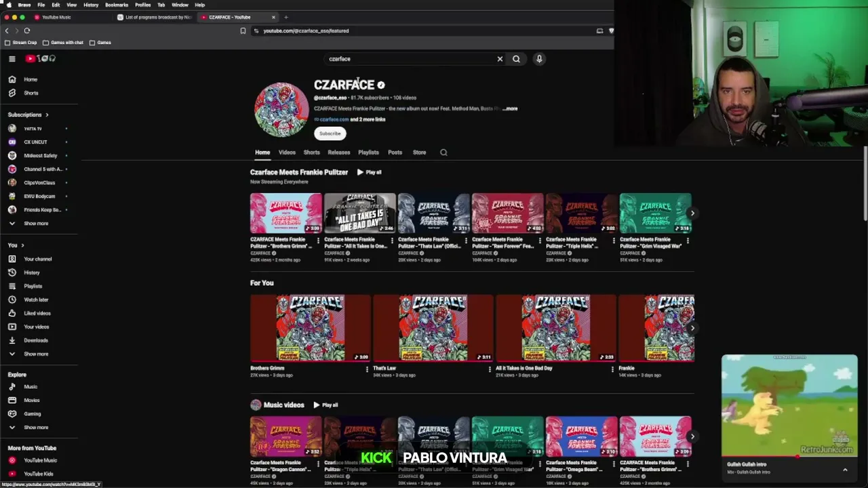Play all Music videos
This screenshot has height=488, width=868.
pos(325,405)
